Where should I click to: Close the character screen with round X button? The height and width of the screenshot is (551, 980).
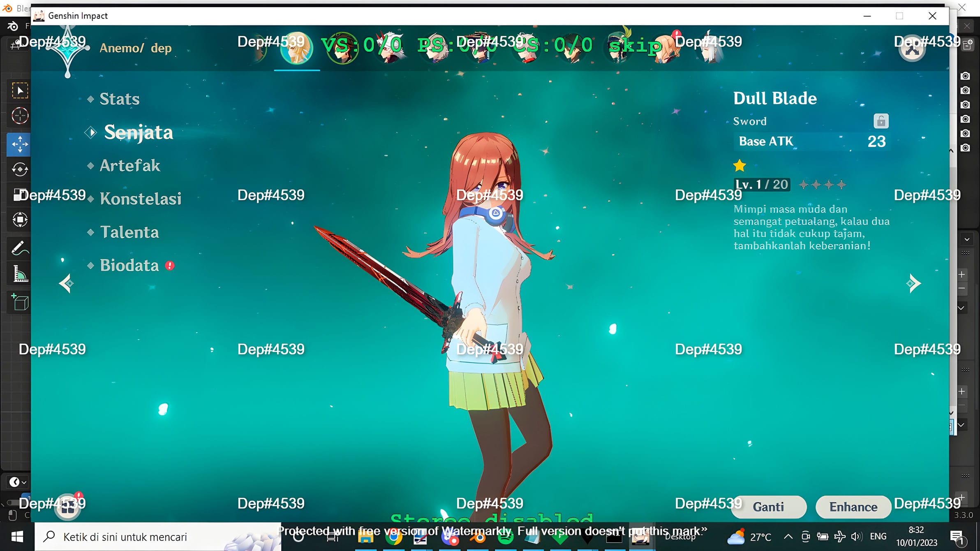912,49
